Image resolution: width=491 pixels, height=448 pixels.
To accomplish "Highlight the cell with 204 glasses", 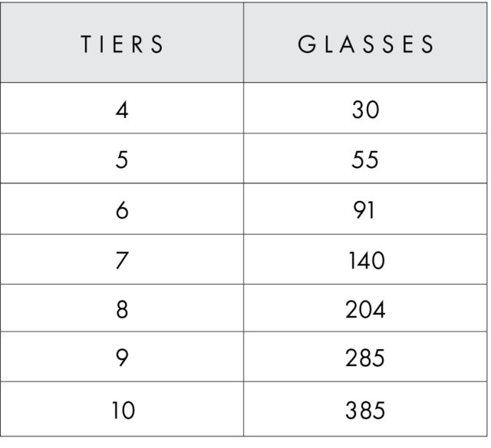I will coord(366,309).
